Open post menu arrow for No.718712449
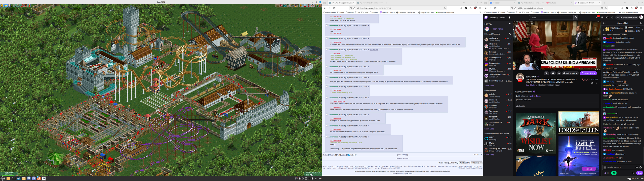Image resolution: width=644 pixels, height=181 pixels. pos(369,87)
